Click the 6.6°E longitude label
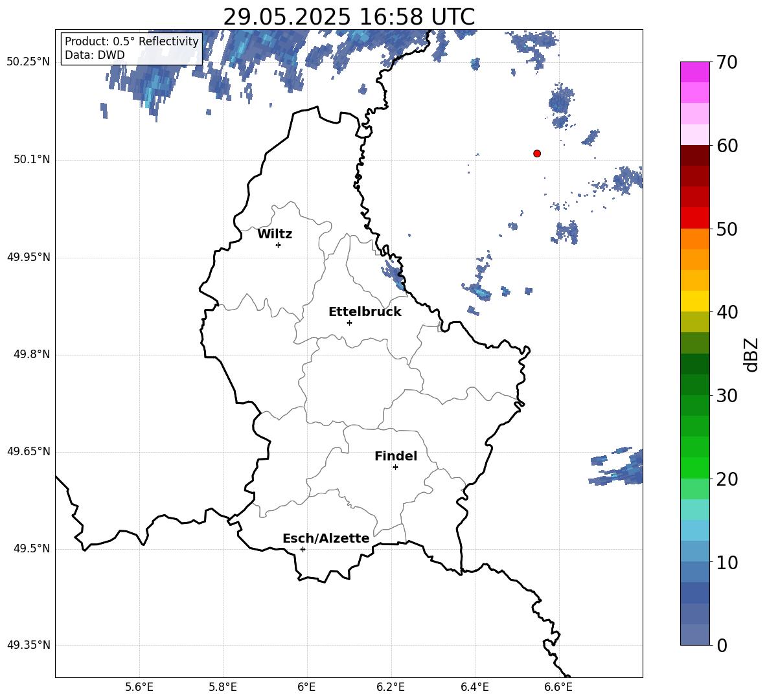 point(558,687)
